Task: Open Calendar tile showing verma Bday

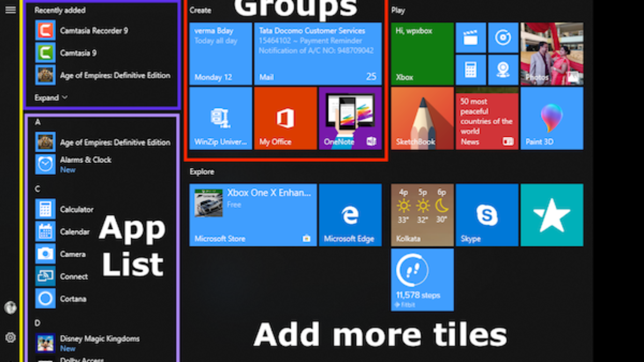Action: (x=221, y=54)
